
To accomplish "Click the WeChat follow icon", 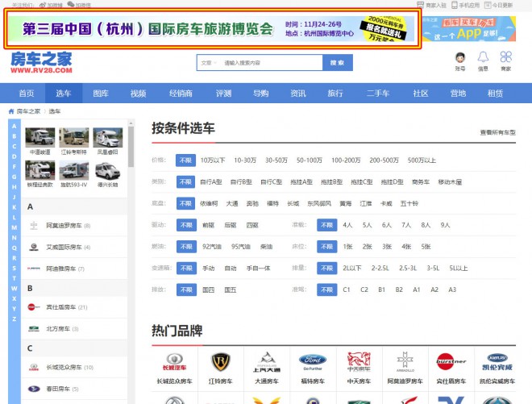I will click(71, 4).
